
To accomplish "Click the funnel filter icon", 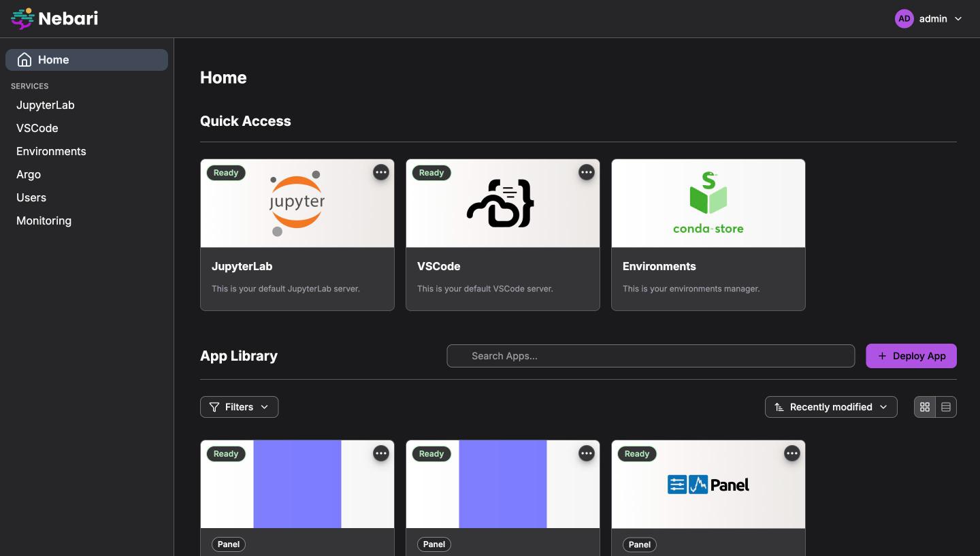I will click(214, 407).
